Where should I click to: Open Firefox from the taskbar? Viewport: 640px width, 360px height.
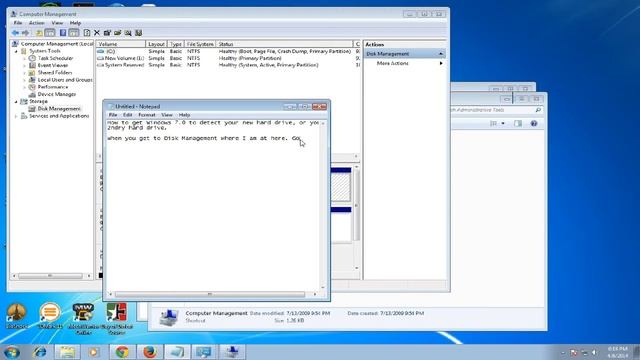pos(150,352)
